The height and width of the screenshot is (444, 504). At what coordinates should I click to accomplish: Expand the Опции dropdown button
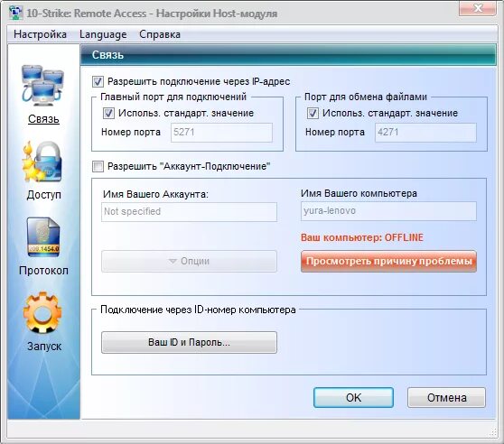pyautogui.click(x=189, y=261)
